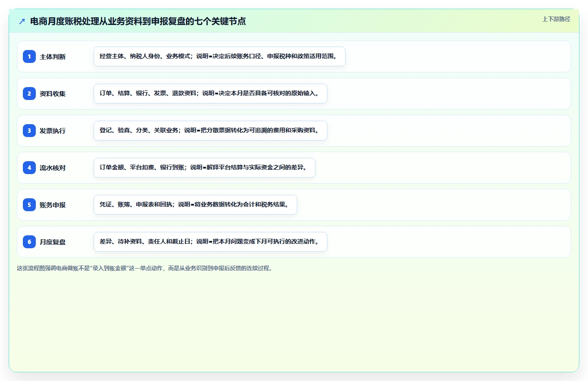588x381 pixels.
Task: Select the 账务申报 step label
Action: click(x=53, y=205)
